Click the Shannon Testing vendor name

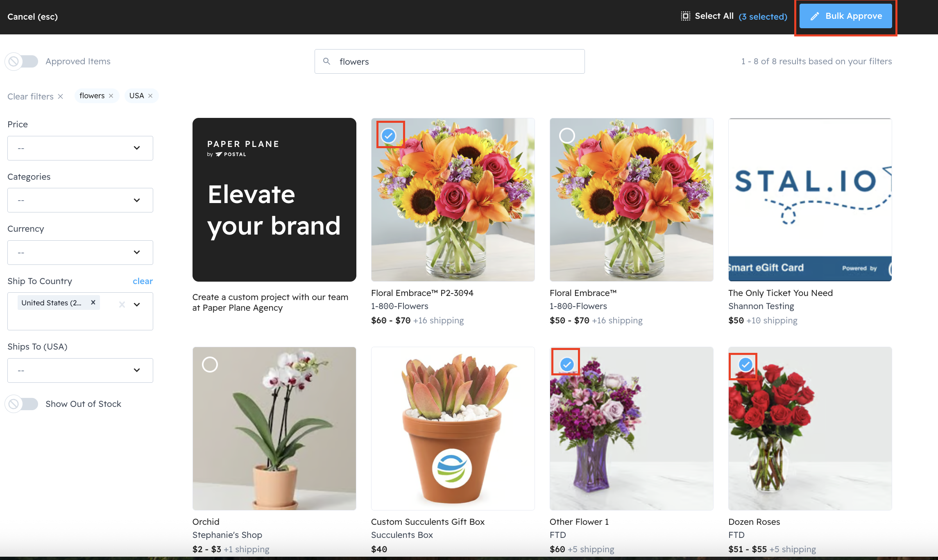click(761, 306)
